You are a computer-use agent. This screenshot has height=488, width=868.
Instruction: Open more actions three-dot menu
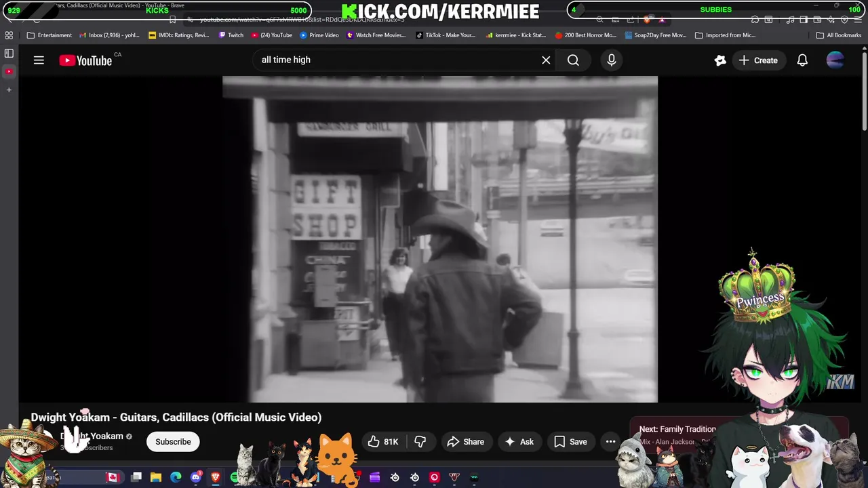[610, 441]
